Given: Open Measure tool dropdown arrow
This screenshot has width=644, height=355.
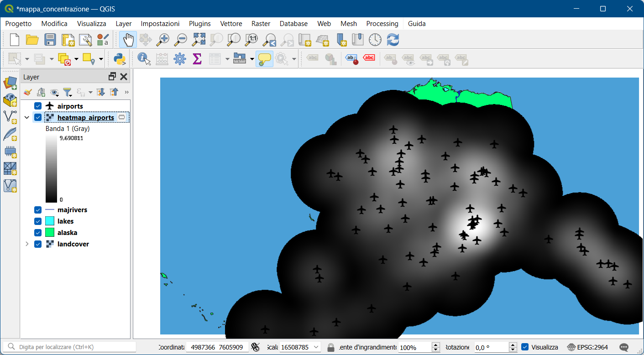Looking at the screenshot, I should [x=252, y=59].
